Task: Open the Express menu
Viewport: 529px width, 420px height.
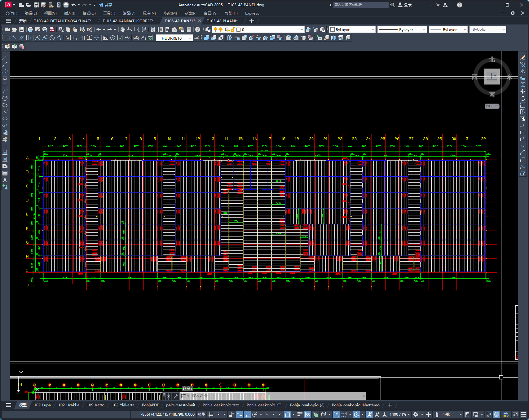Action: coord(252,13)
